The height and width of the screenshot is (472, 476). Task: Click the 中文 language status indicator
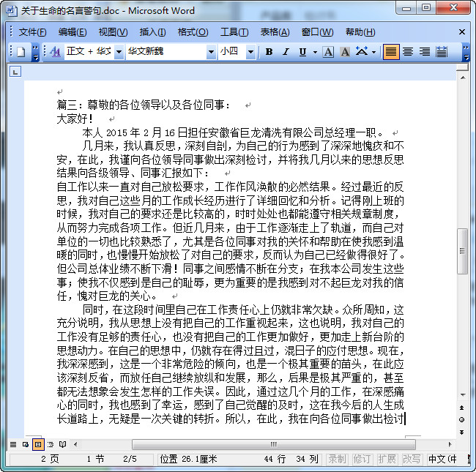[x=442, y=459]
